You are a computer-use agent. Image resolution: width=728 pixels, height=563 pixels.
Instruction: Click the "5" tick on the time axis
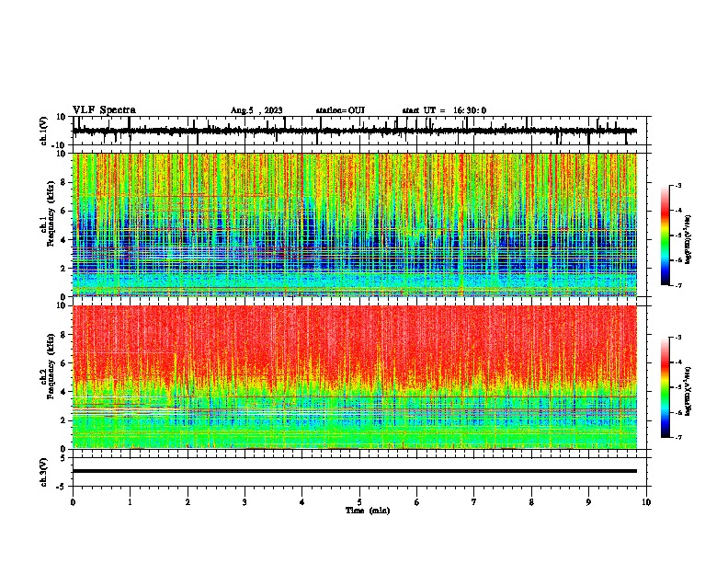(359, 502)
